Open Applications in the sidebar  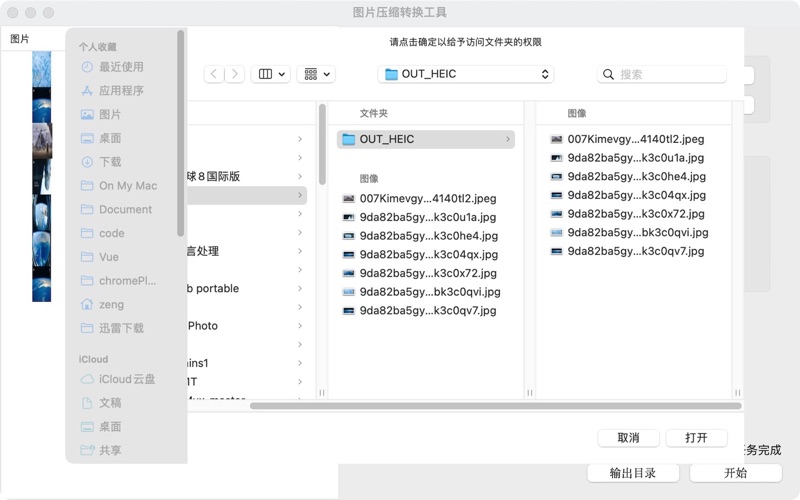121,91
